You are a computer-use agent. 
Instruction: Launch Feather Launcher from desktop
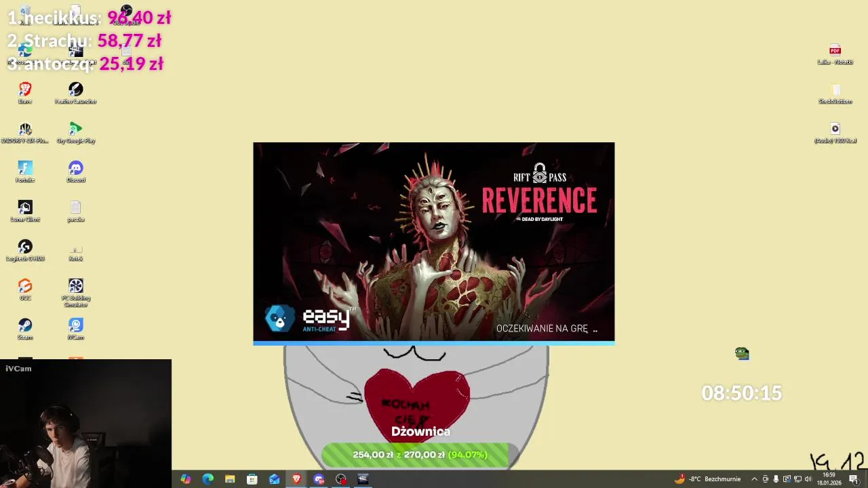75,93
